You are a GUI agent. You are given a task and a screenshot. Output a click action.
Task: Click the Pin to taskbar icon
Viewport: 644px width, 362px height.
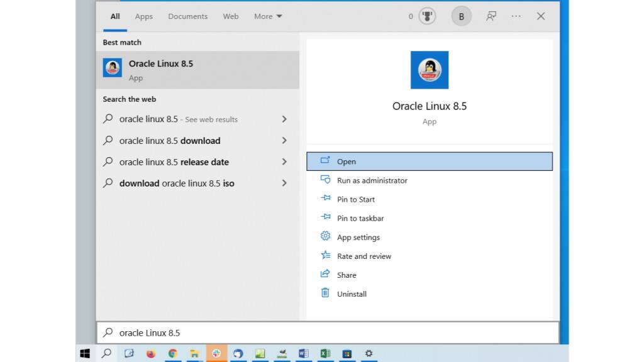click(x=325, y=218)
